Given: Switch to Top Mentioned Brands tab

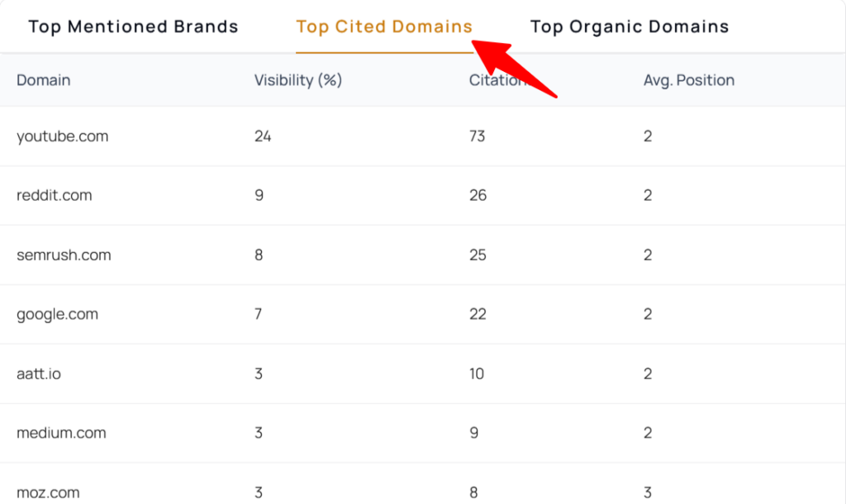Looking at the screenshot, I should click(x=133, y=26).
